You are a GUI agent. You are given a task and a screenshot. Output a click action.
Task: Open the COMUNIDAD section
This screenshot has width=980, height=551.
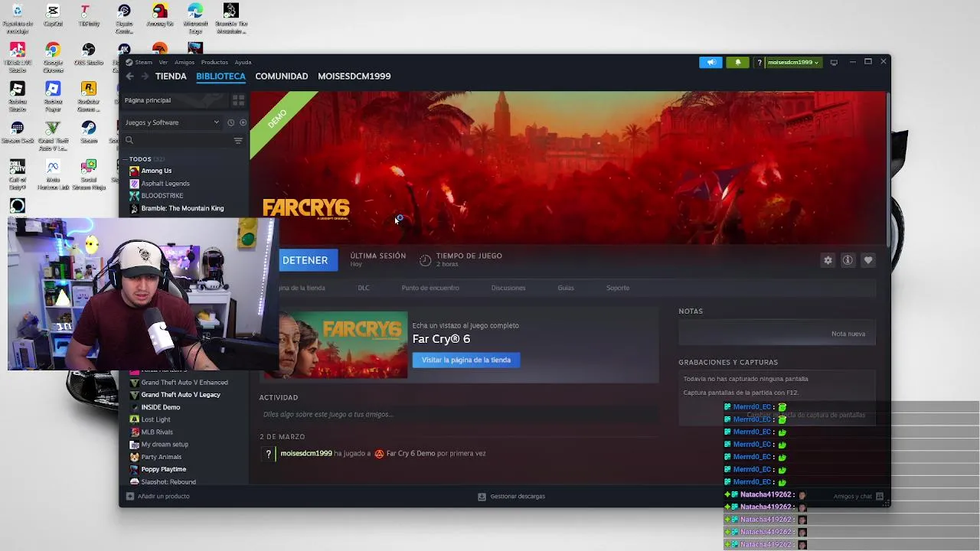pos(282,77)
